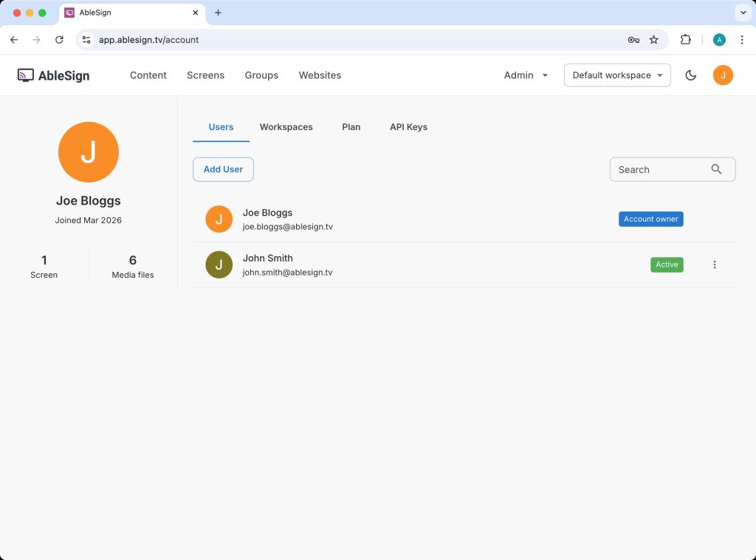Toggle dark mode moon icon
The image size is (756, 560).
click(x=690, y=75)
